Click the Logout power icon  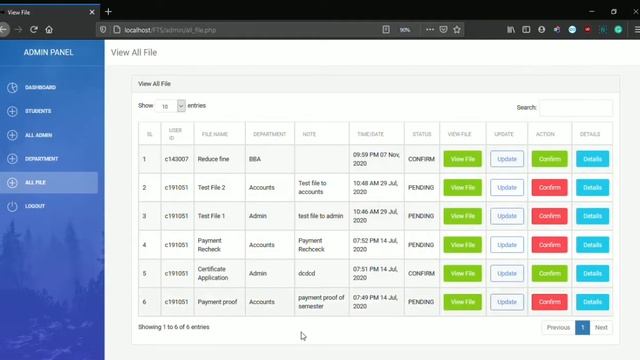[12, 206]
